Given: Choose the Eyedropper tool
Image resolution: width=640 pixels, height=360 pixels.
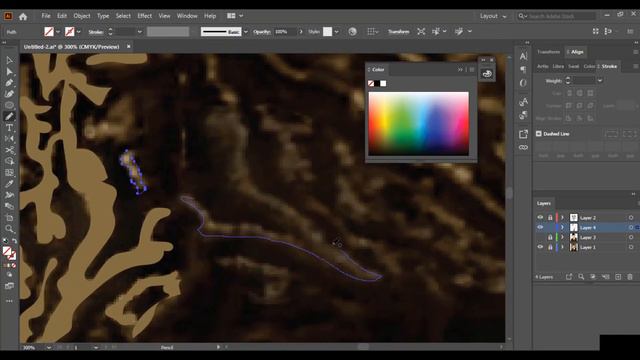Looking at the screenshot, I should click(x=9, y=184).
